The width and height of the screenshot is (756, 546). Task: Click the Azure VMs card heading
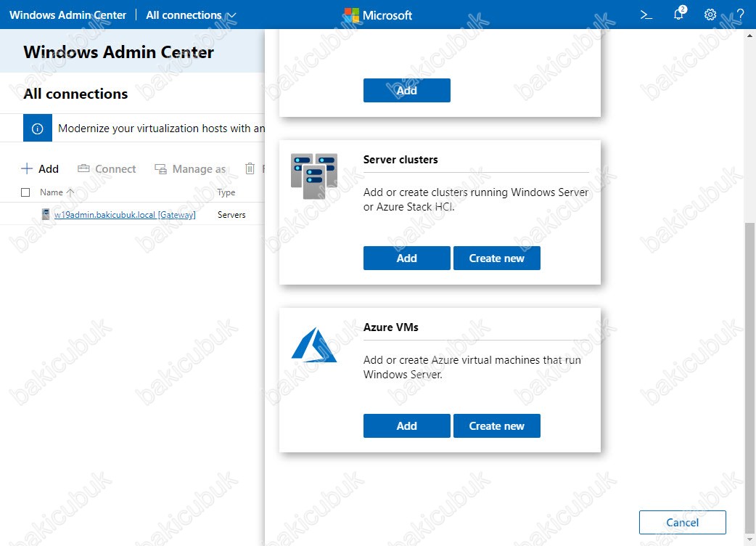click(391, 327)
